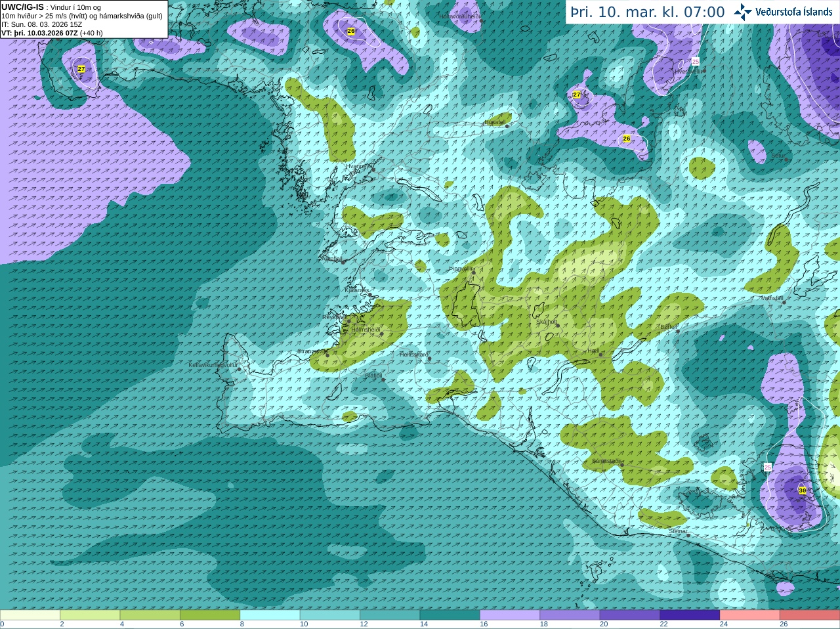Pick the 10–12 m/s light teal legend swatch
The image size is (840, 629).
click(x=330, y=615)
